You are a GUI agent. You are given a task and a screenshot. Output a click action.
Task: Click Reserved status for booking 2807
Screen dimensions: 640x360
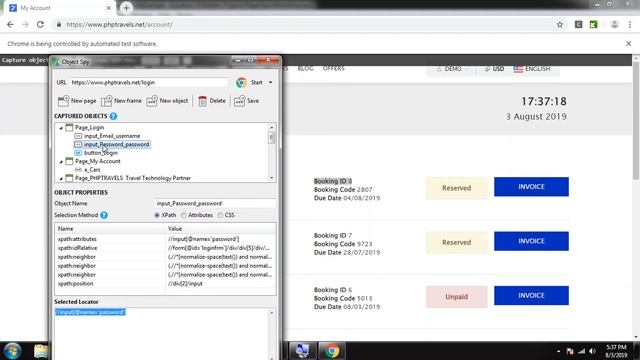[x=456, y=188]
